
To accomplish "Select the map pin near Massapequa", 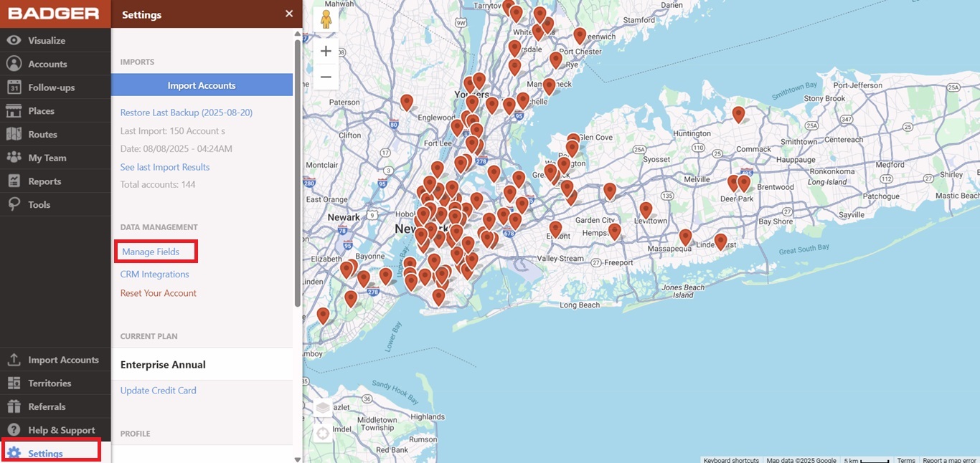I will [x=685, y=237].
